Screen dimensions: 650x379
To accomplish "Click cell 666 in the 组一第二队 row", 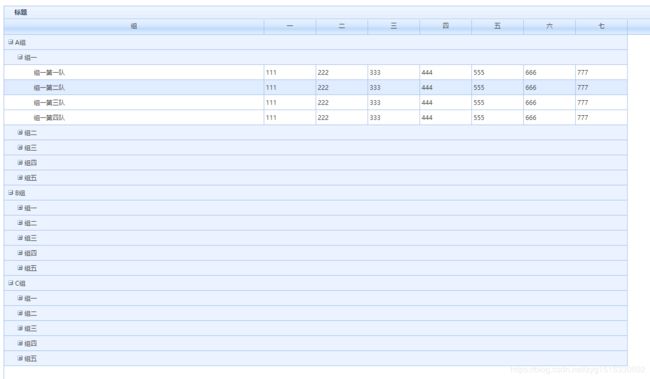I will pos(549,87).
